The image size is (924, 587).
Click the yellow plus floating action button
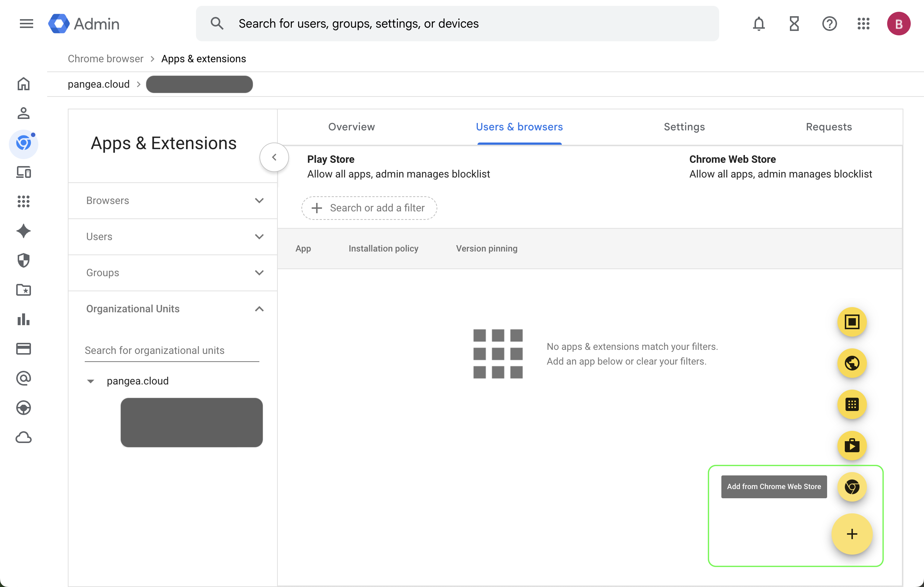[x=852, y=534]
